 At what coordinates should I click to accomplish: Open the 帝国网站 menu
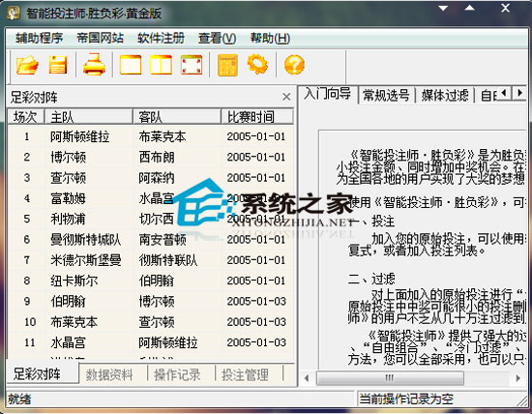(100, 38)
